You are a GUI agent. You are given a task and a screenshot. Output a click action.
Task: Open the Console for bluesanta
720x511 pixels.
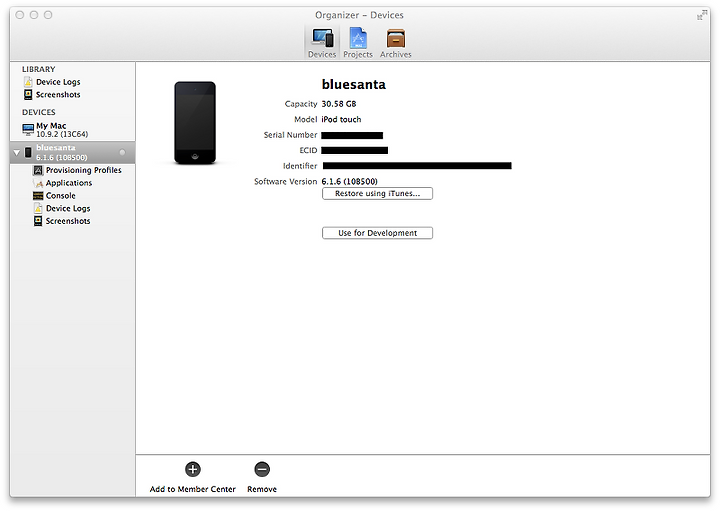coord(61,196)
